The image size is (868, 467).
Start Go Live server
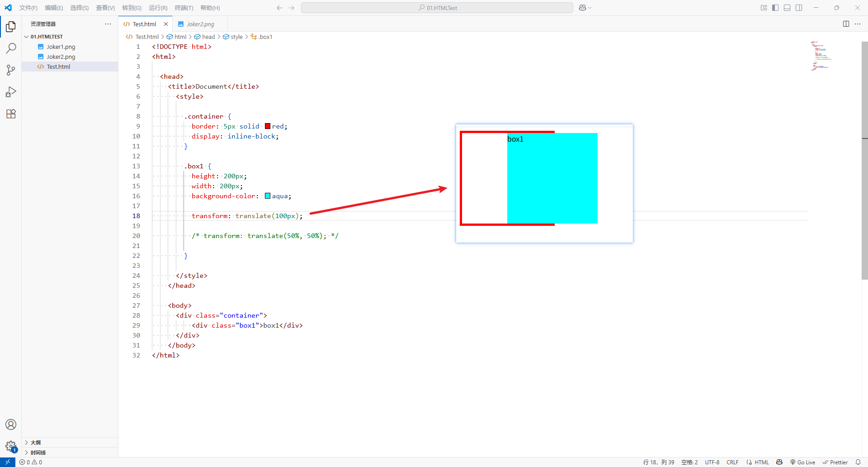[802, 462]
